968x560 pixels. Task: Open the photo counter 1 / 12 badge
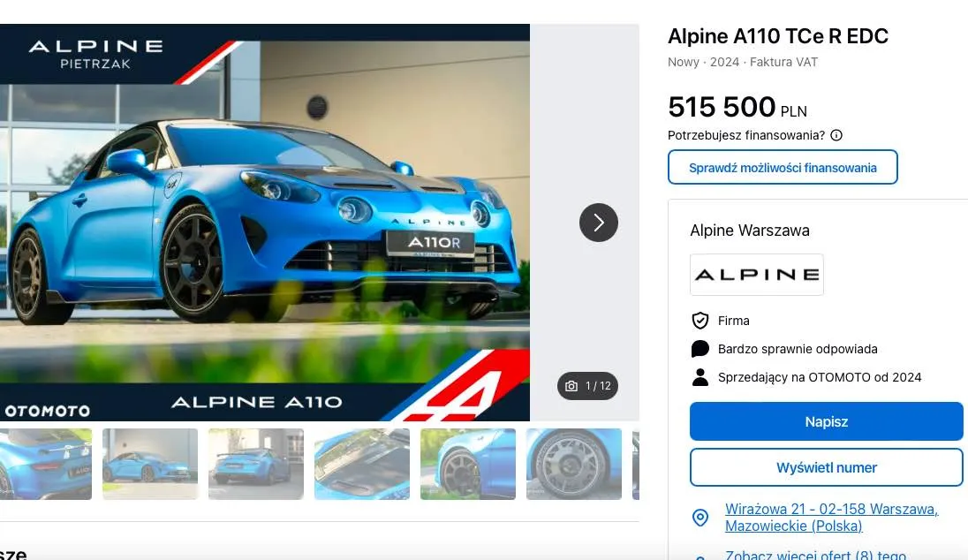click(x=587, y=386)
